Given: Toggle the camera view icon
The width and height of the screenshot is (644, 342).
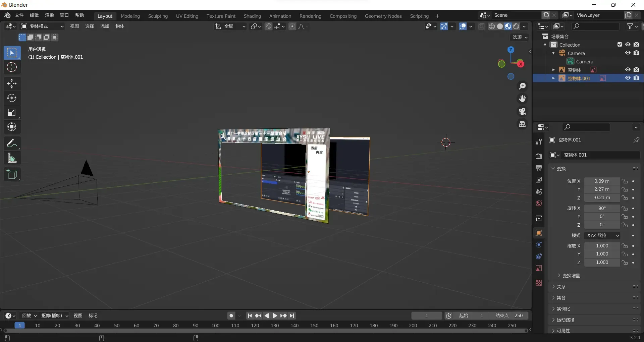Looking at the screenshot, I should click(522, 111).
